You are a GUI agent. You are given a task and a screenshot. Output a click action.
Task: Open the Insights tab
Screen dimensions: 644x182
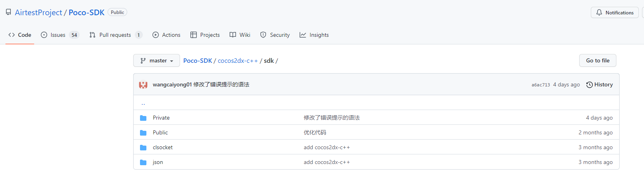coord(314,35)
